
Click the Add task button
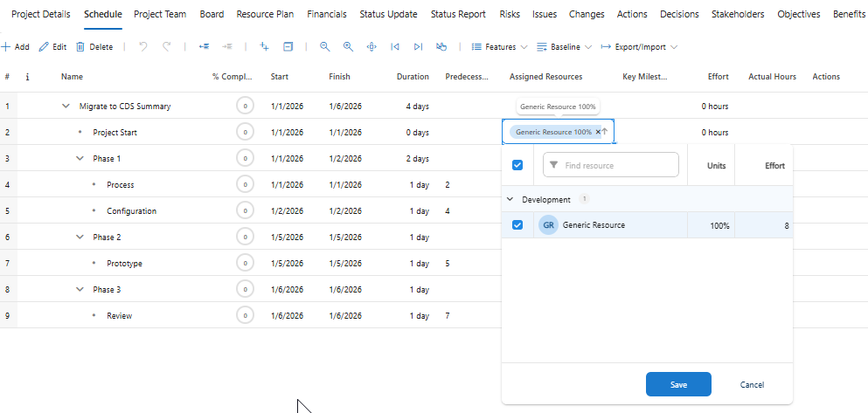(x=15, y=47)
